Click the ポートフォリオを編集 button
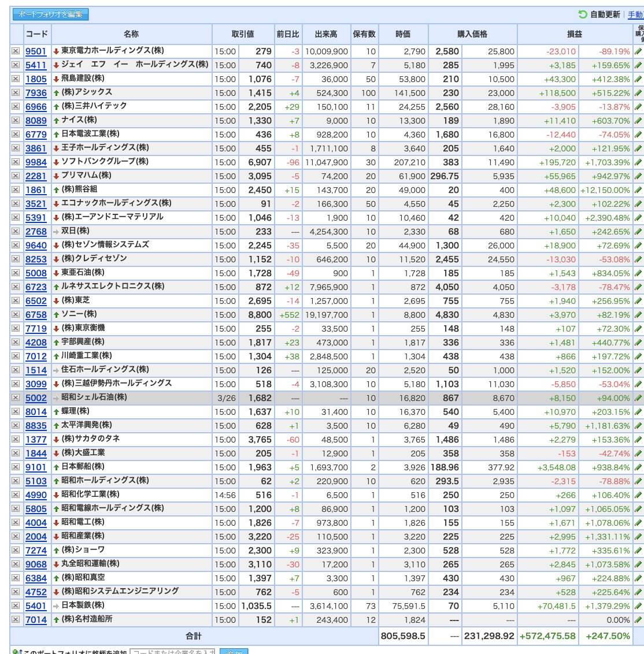 coord(50,14)
